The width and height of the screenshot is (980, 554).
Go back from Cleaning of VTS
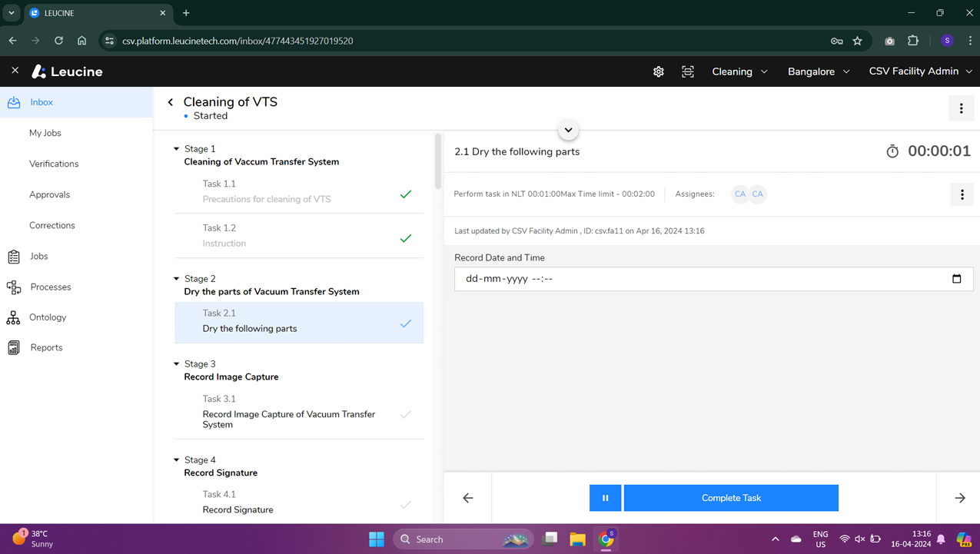point(171,102)
